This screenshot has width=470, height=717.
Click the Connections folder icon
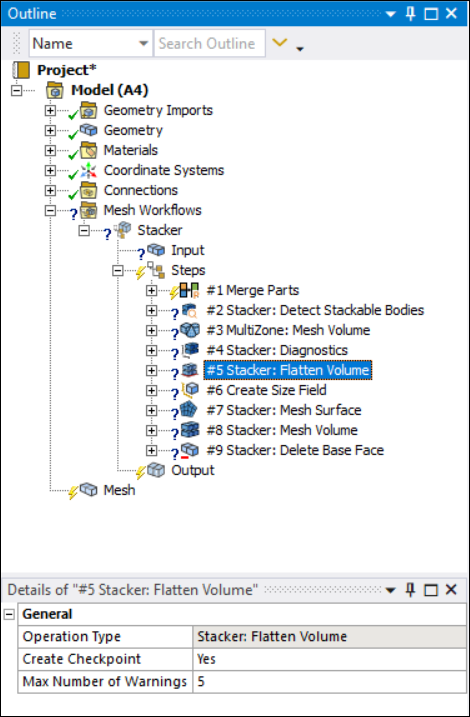coord(88,190)
